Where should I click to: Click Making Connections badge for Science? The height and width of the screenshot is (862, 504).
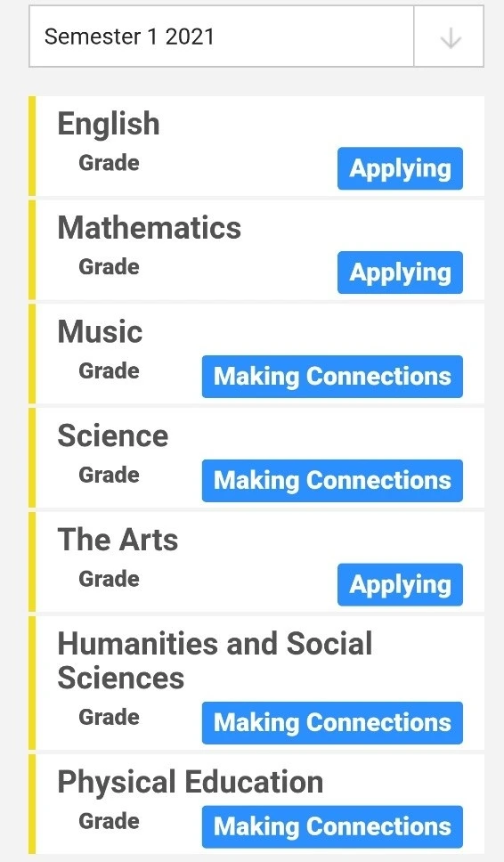[332, 481]
